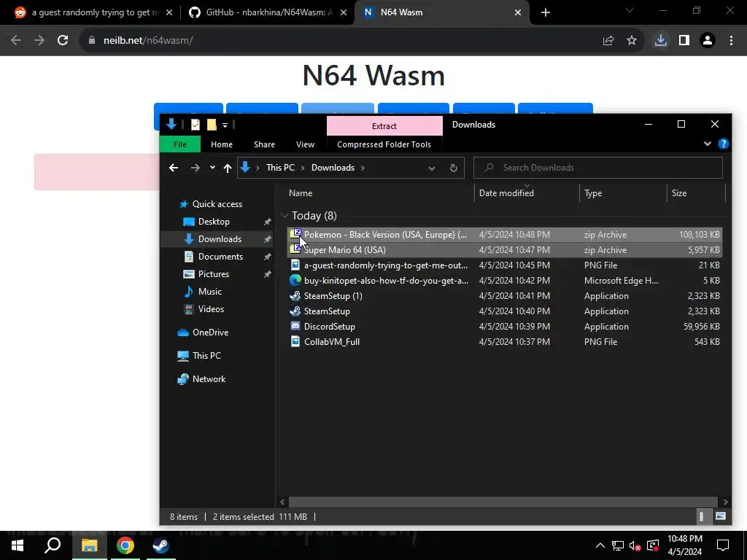Open previous locations address dropdown
This screenshot has width=747, height=560.
432,168
